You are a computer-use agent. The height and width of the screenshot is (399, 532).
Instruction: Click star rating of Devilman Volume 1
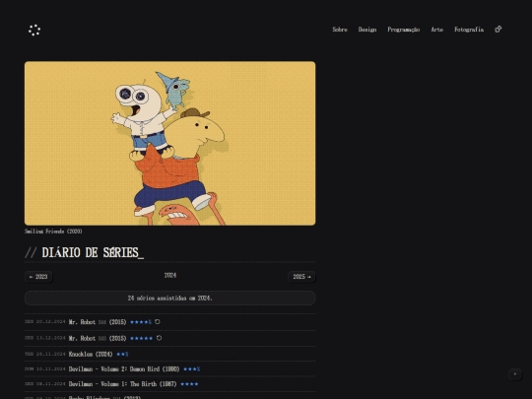[x=189, y=384]
